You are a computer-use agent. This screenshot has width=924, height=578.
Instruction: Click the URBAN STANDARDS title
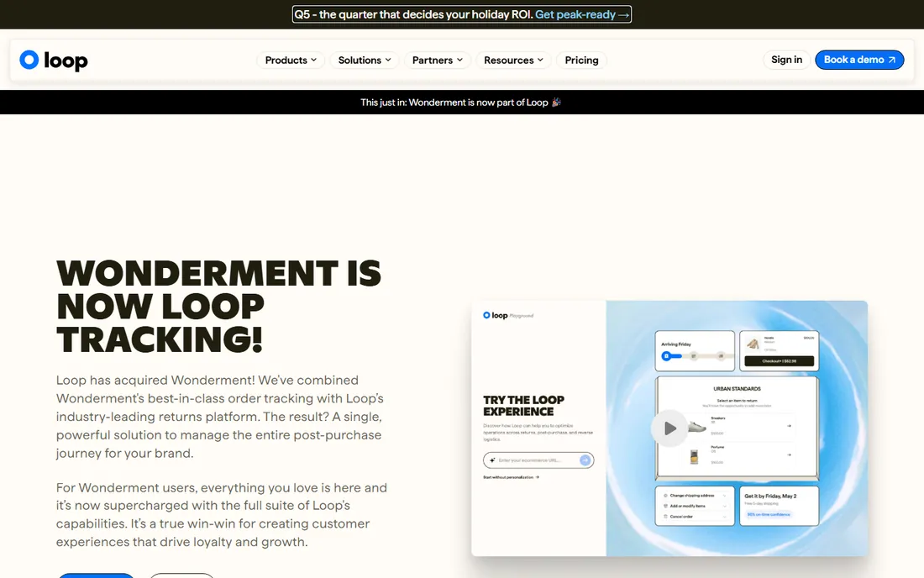[738, 389]
